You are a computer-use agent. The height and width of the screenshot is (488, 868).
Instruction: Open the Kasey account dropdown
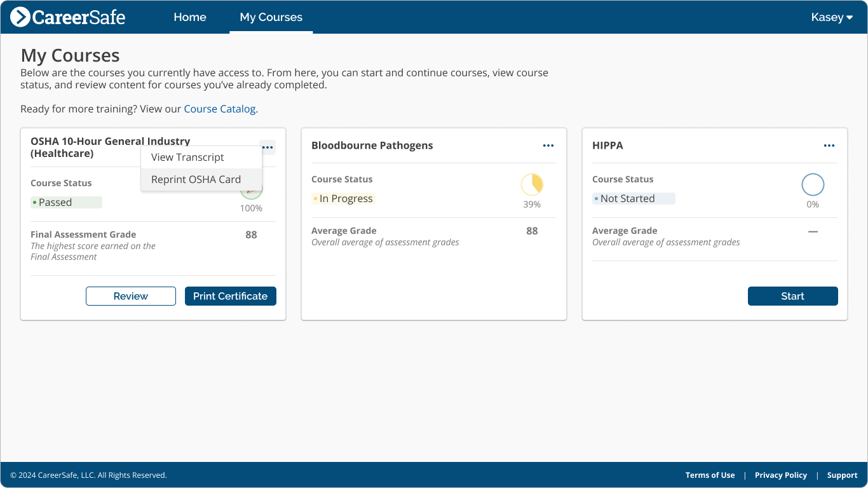(831, 17)
